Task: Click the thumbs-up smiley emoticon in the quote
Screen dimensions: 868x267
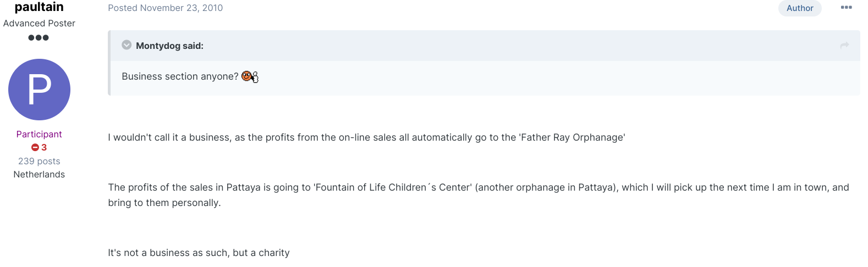Action: pos(250,77)
